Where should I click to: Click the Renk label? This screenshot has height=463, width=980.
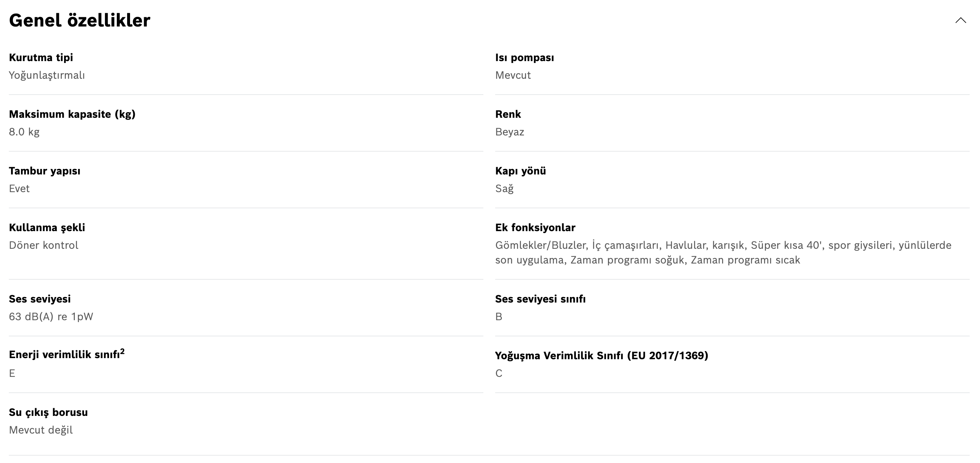(x=508, y=114)
